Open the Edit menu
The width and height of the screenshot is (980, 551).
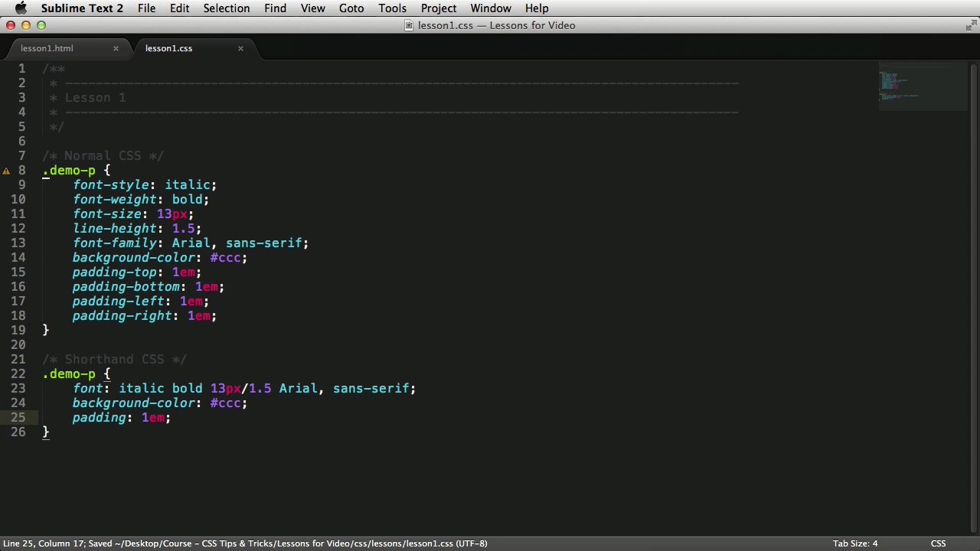tap(180, 8)
